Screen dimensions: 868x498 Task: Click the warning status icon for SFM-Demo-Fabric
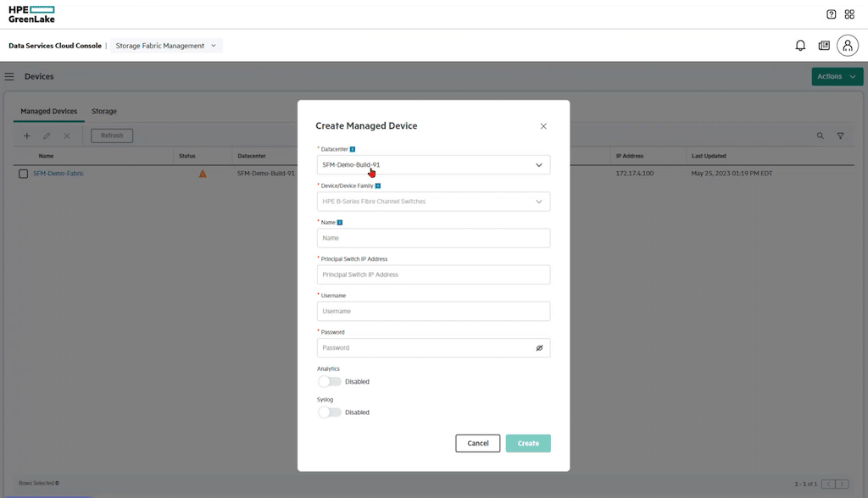click(x=203, y=174)
